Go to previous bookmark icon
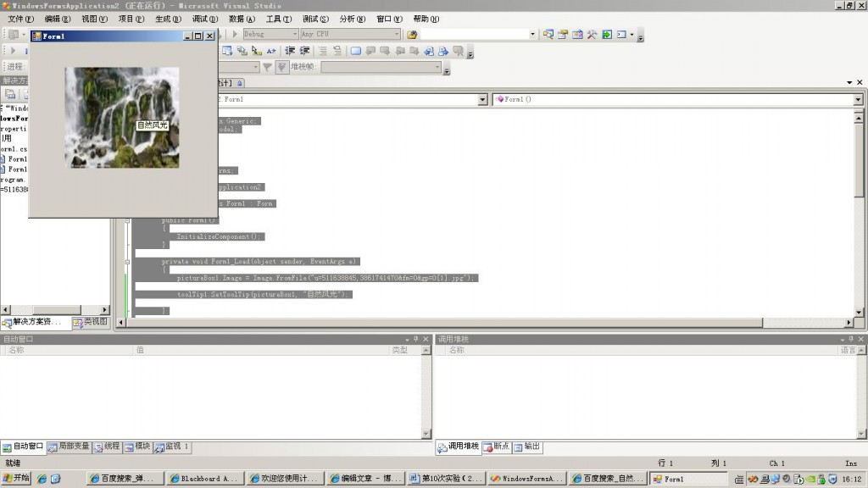868x488 pixels. 370,51
